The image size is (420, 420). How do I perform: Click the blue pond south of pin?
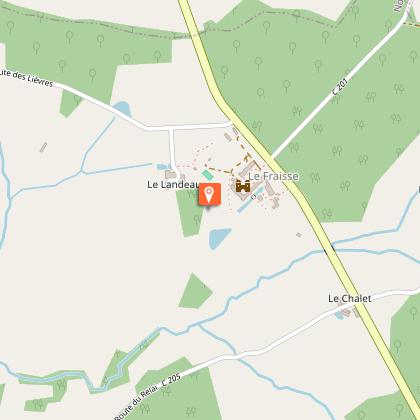coord(219,238)
